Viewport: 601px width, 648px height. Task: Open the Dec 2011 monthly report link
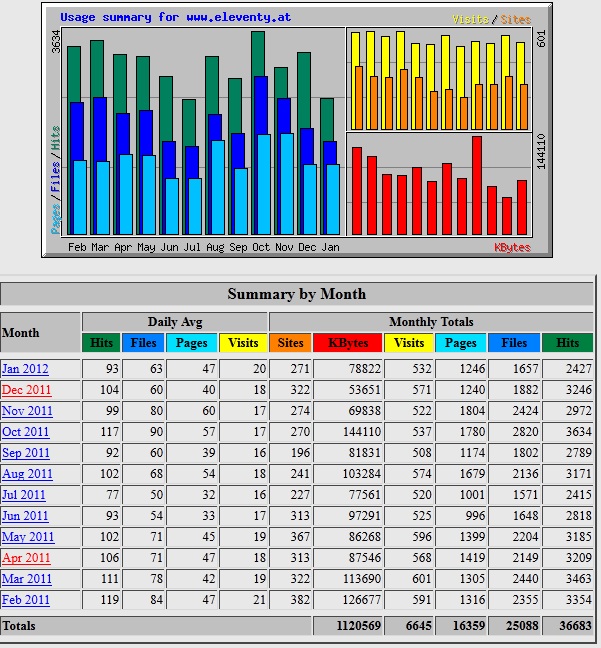pos(27,390)
